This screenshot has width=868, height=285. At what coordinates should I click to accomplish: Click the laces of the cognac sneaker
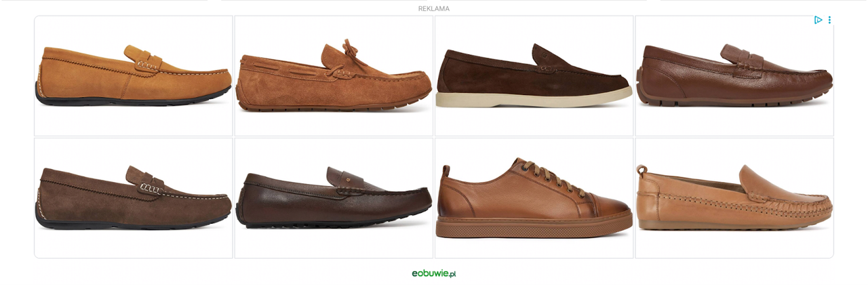[x=547, y=175]
